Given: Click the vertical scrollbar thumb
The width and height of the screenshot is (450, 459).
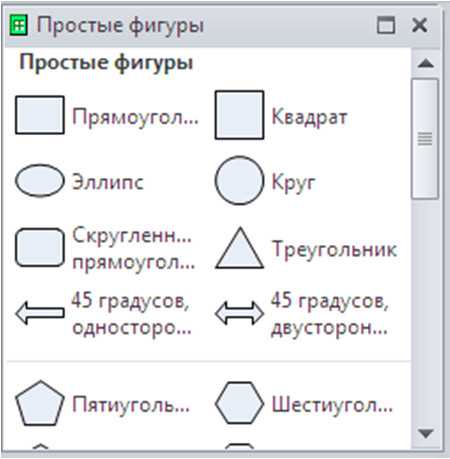Looking at the screenshot, I should (425, 139).
